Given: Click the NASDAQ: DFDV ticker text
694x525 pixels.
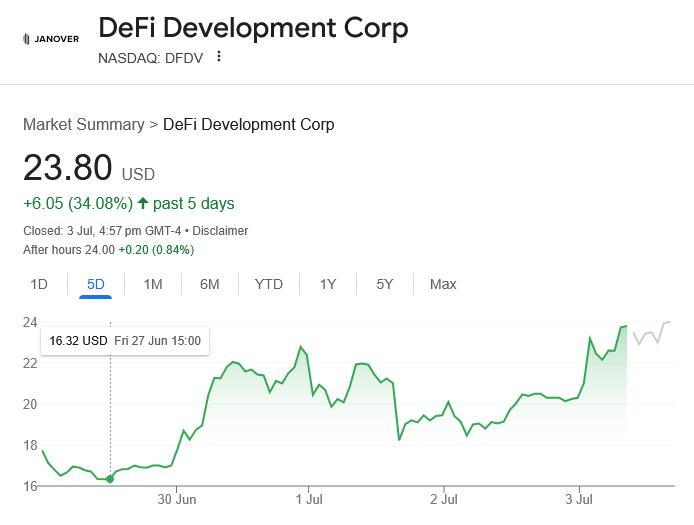Looking at the screenshot, I should (150, 57).
